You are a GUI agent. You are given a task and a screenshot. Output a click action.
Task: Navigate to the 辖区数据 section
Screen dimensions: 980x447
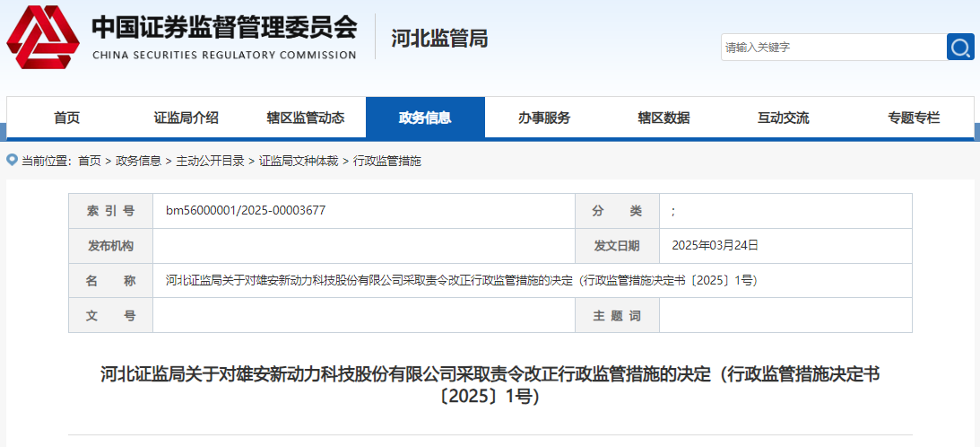(663, 118)
